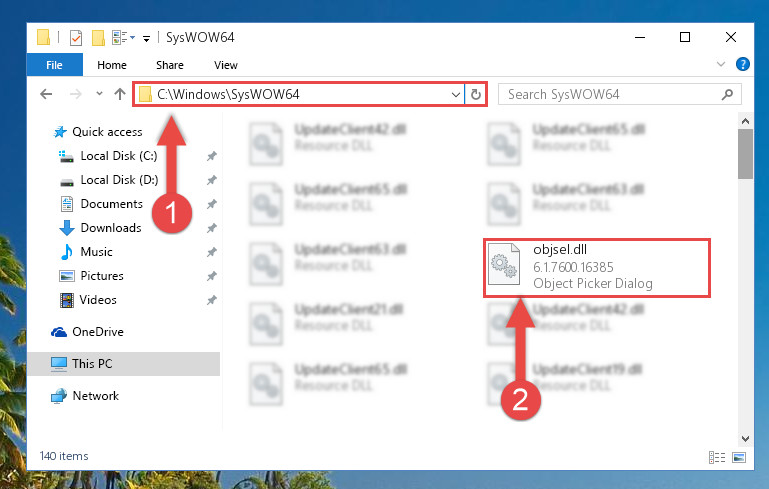Switch to the Share ribbon tab

(x=170, y=65)
